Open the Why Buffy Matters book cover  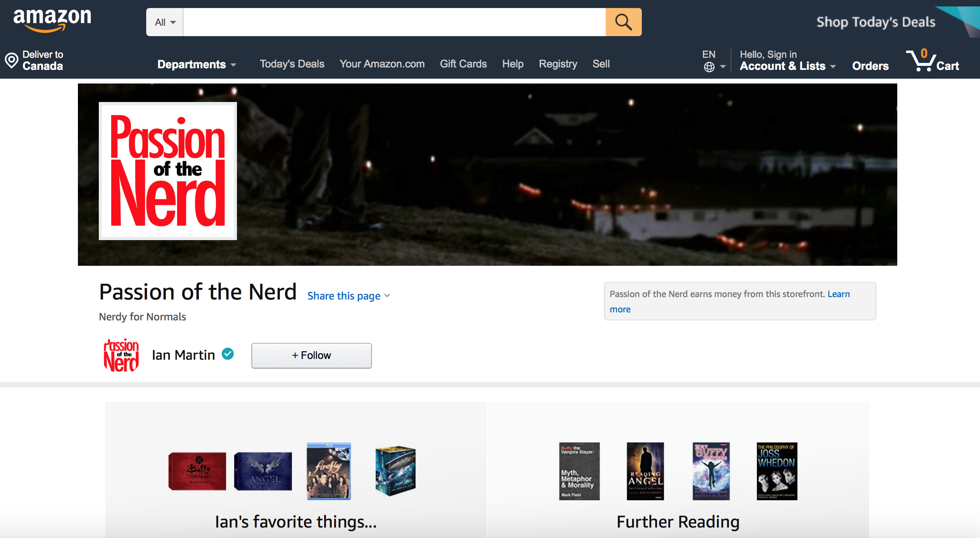tap(711, 471)
